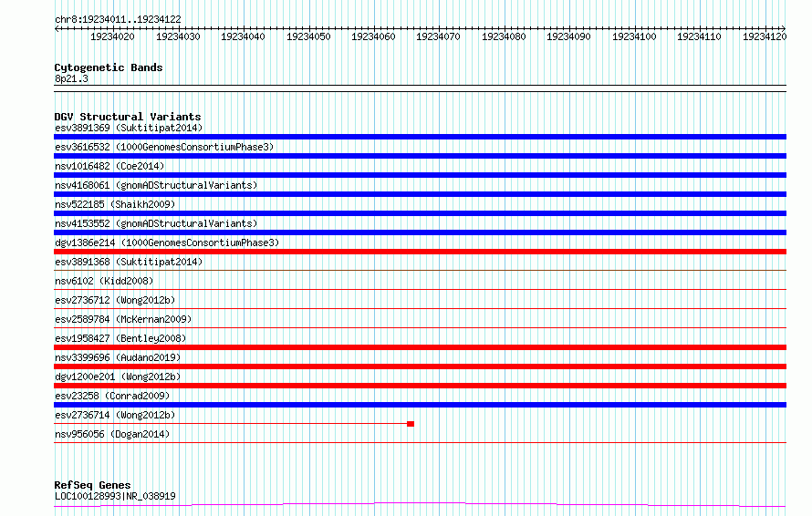Click the thick red bar for nsv3399696

420,366
